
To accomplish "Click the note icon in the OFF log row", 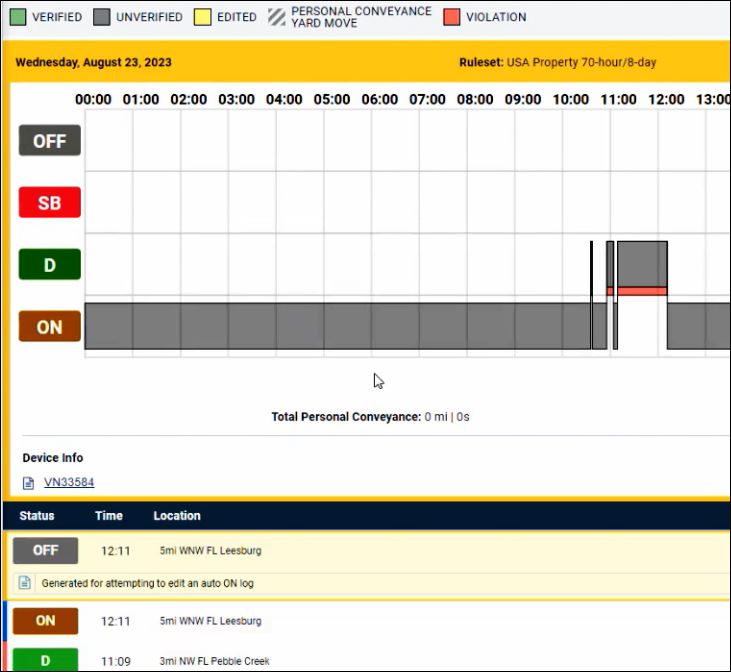I will click(x=26, y=582).
